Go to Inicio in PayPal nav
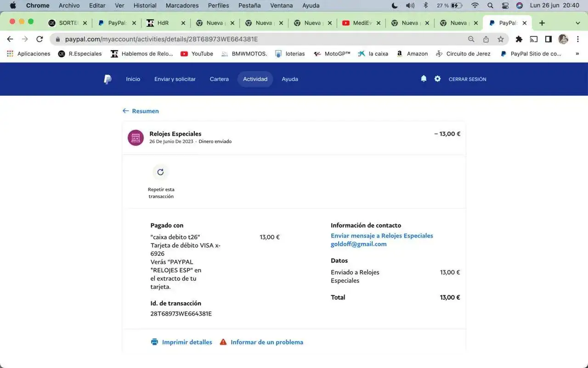This screenshot has width=588, height=368. [x=133, y=79]
